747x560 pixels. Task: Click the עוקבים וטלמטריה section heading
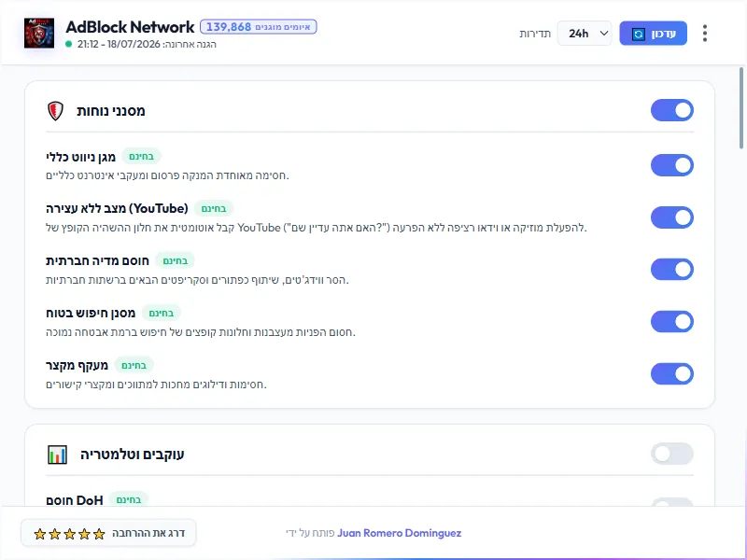(x=132, y=455)
